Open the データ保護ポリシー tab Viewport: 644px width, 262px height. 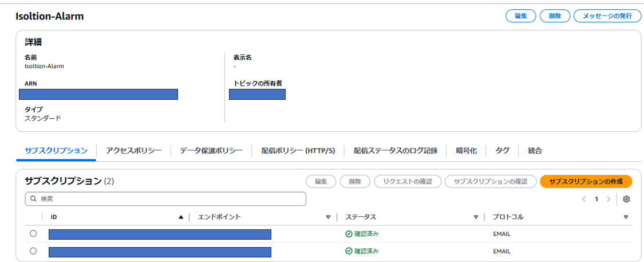[211, 151]
